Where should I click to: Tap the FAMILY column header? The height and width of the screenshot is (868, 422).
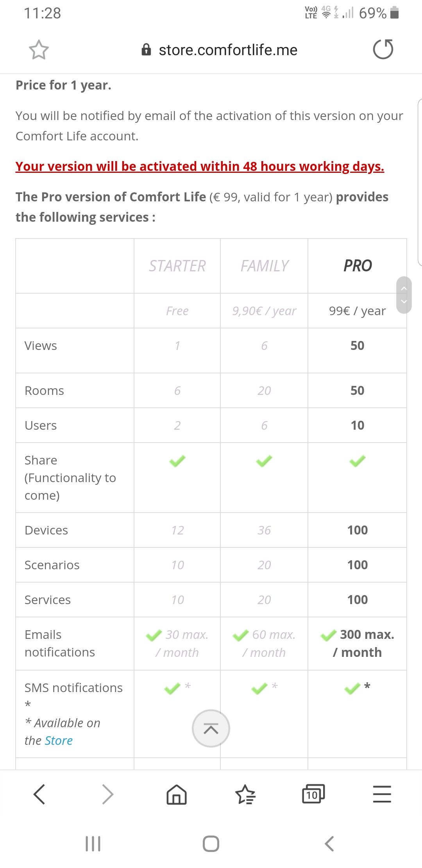tap(265, 266)
